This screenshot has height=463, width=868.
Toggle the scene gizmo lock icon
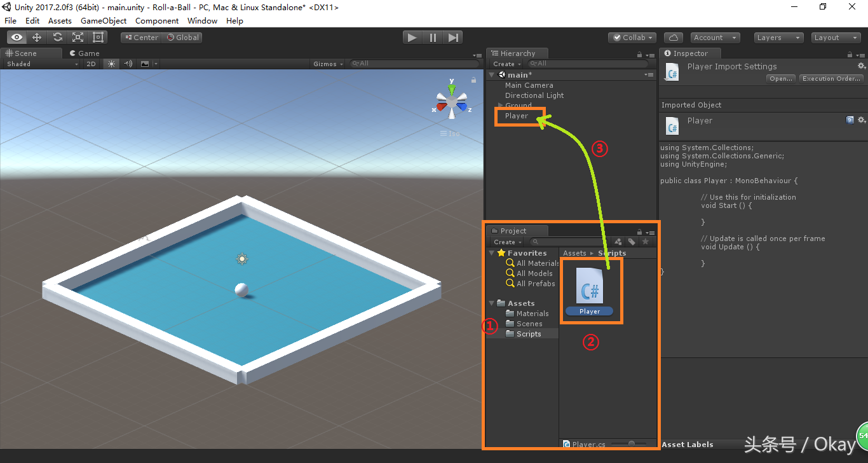[x=473, y=80]
